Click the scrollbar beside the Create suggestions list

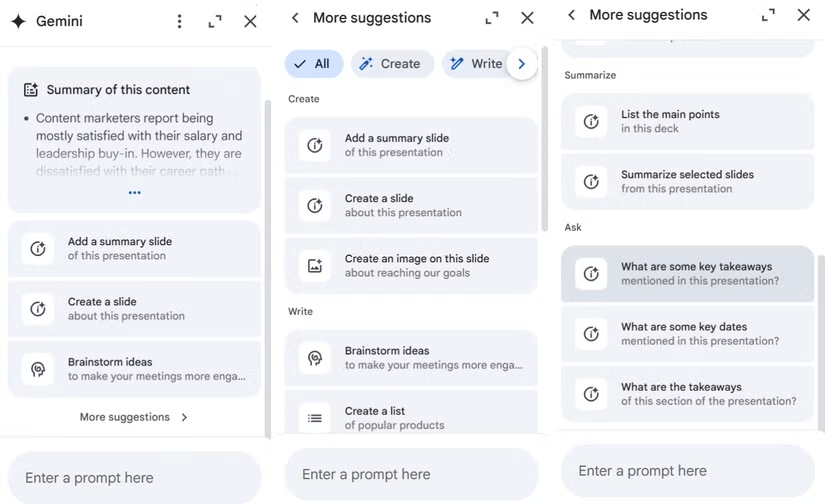click(x=544, y=140)
